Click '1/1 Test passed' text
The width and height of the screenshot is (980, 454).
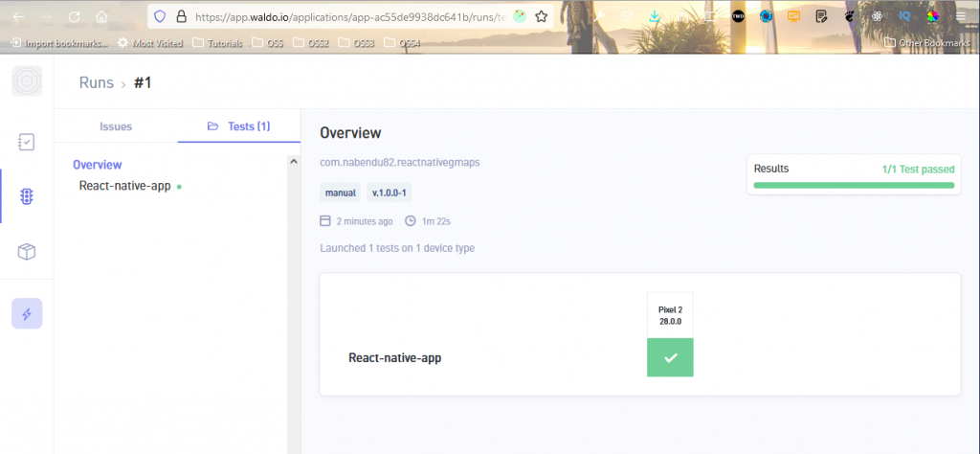tap(918, 169)
